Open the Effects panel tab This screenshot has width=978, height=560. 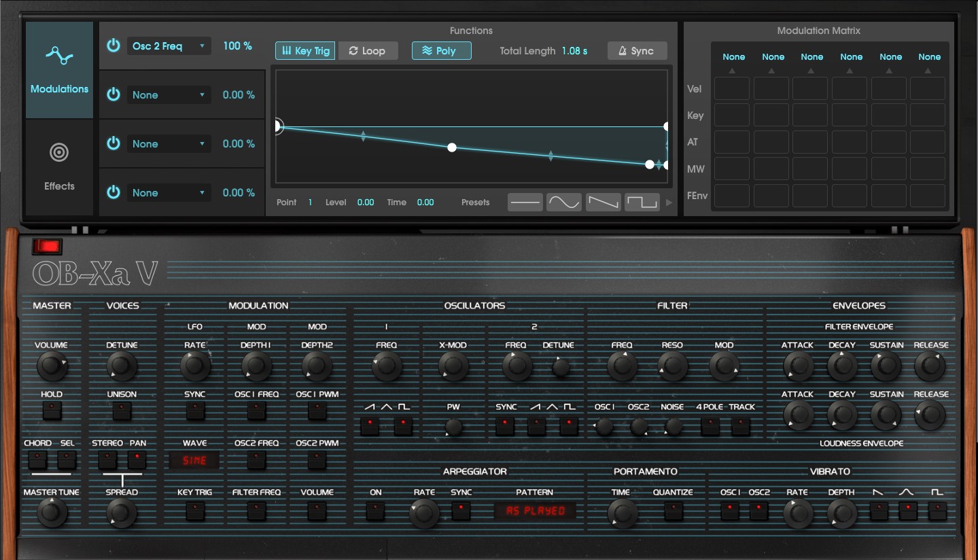(x=59, y=167)
